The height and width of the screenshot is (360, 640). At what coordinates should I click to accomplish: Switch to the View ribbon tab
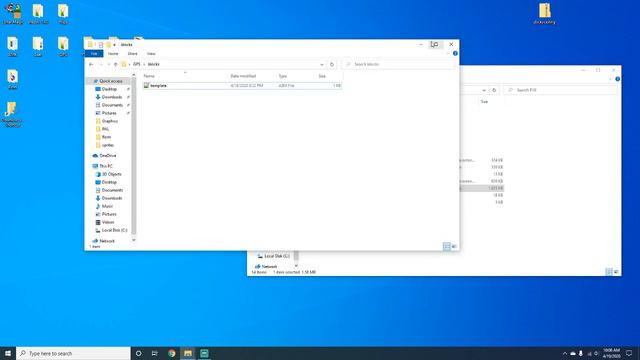[151, 53]
